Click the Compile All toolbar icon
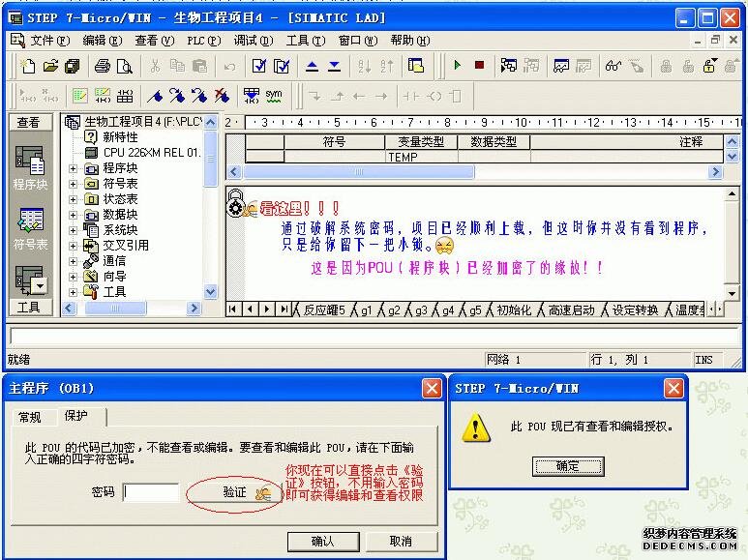Image resolution: width=748 pixels, height=560 pixels. point(282,66)
